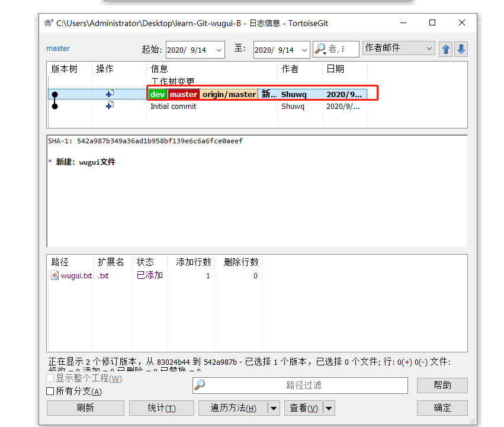Click the SHA-1 hash text line
504x427 pixels.
[145, 141]
